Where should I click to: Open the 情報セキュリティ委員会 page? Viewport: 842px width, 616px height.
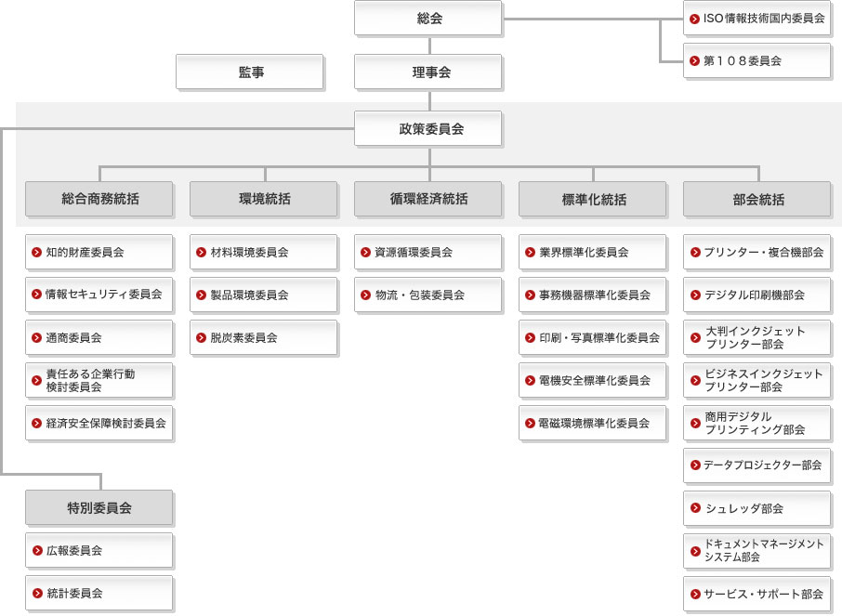click(103, 295)
